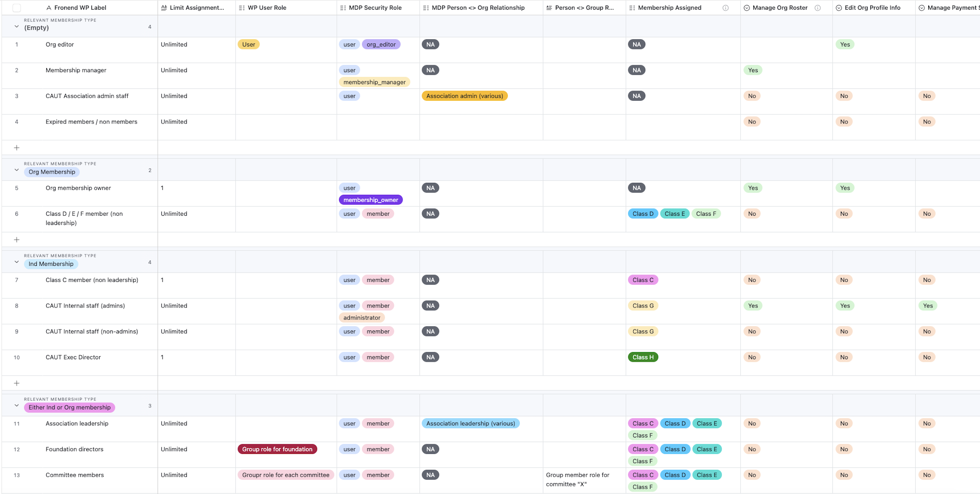Click formula icon in Limit Assignment header
980x494 pixels.
164,8
